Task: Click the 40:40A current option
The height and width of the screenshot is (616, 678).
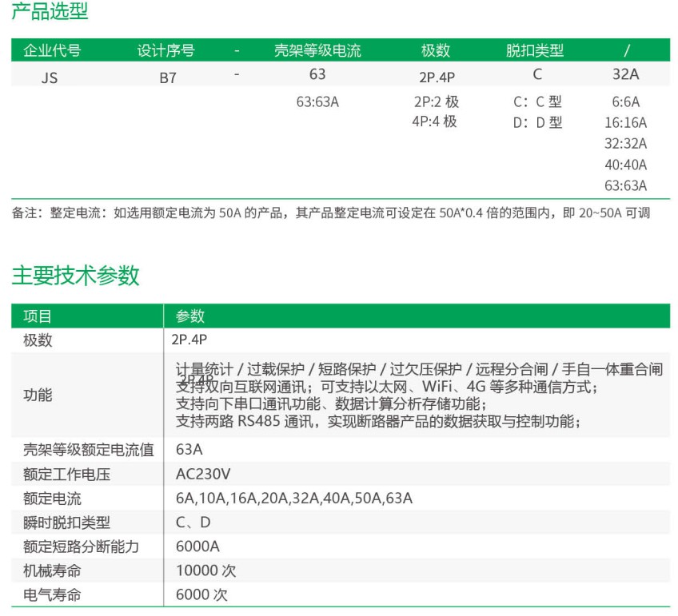Action: (625, 165)
